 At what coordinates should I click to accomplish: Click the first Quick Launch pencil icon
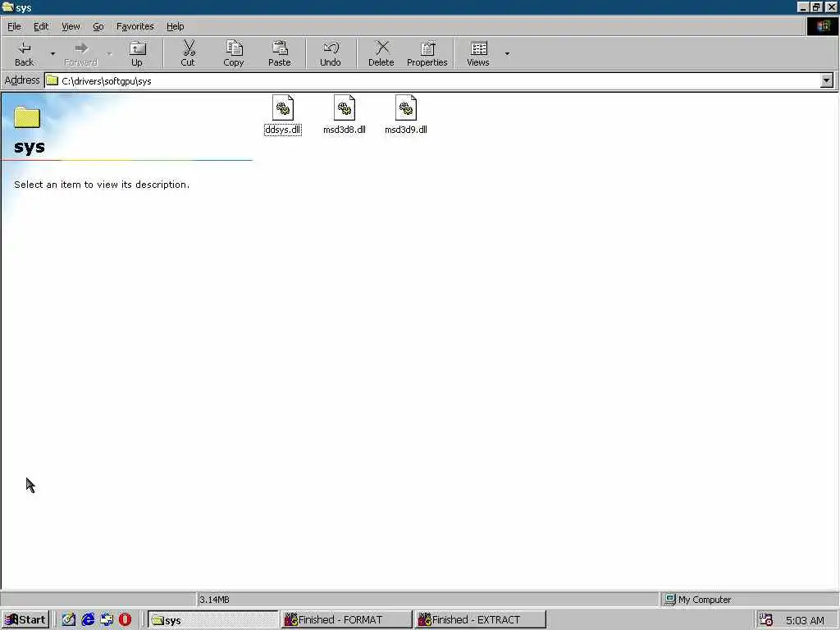point(69,620)
